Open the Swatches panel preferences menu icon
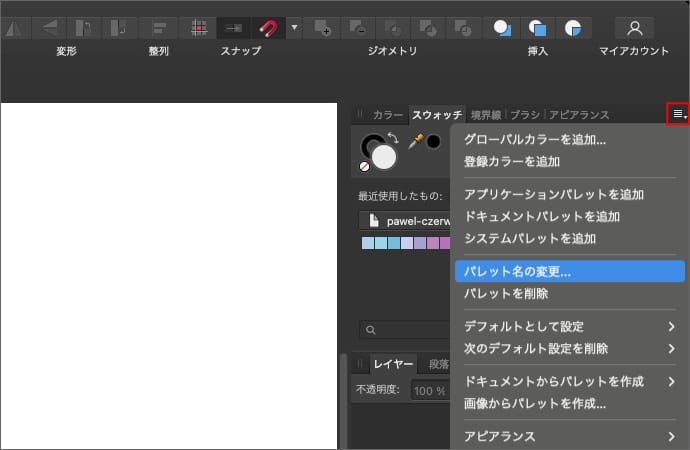The image size is (690, 450). coord(678,114)
